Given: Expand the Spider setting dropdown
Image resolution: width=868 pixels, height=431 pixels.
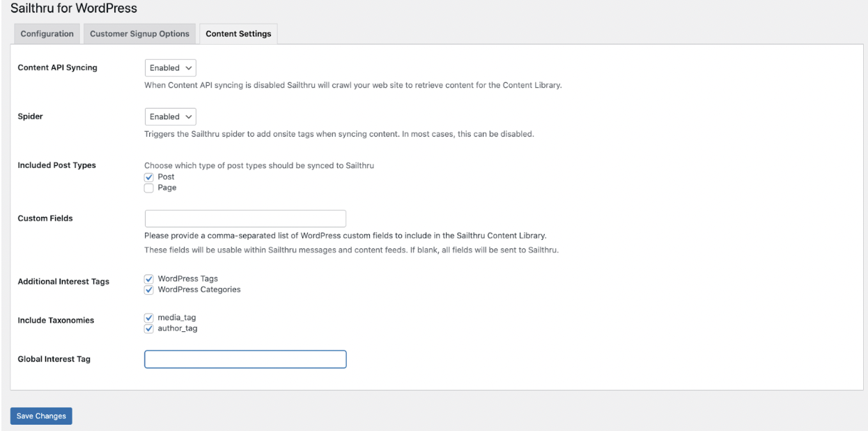Looking at the screenshot, I should pyautogui.click(x=171, y=116).
